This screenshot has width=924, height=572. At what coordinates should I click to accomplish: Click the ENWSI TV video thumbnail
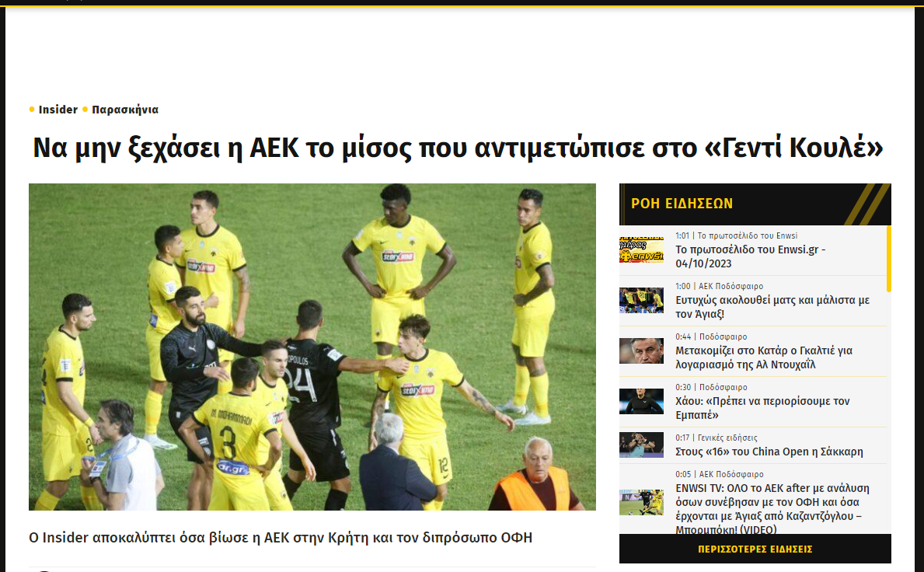(641, 503)
